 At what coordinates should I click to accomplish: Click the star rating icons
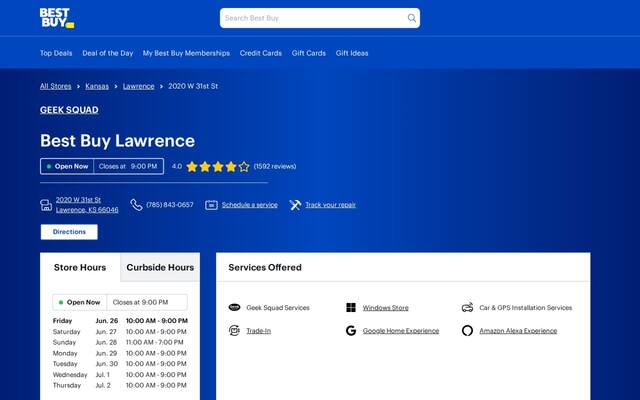(x=218, y=167)
